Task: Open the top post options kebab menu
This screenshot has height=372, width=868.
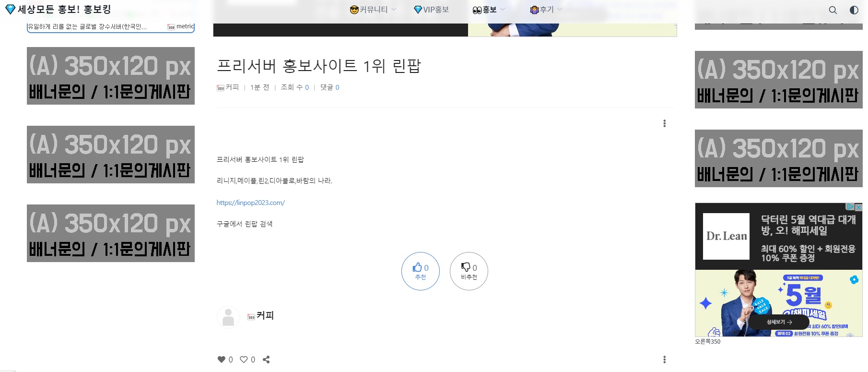Action: [664, 123]
